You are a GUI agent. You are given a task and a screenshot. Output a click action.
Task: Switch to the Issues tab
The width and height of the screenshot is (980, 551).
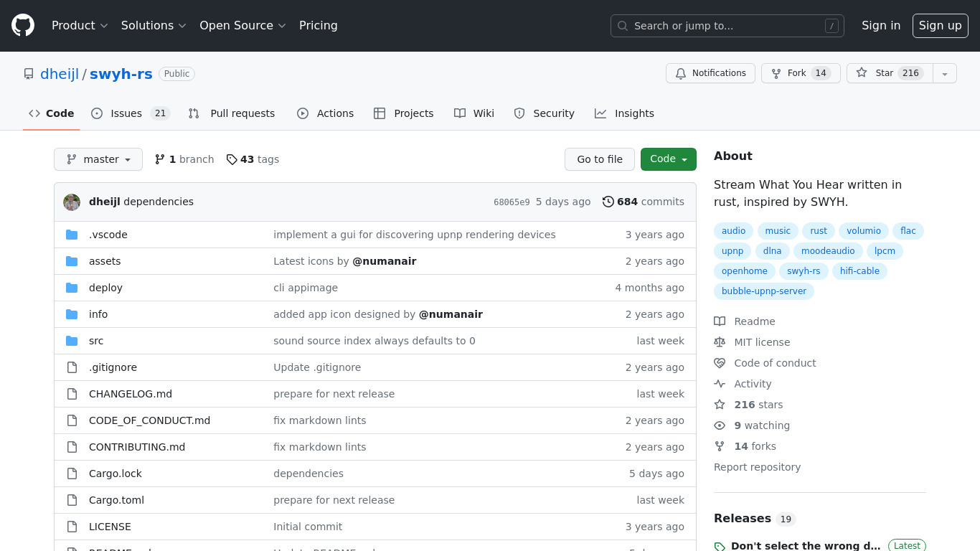130,113
